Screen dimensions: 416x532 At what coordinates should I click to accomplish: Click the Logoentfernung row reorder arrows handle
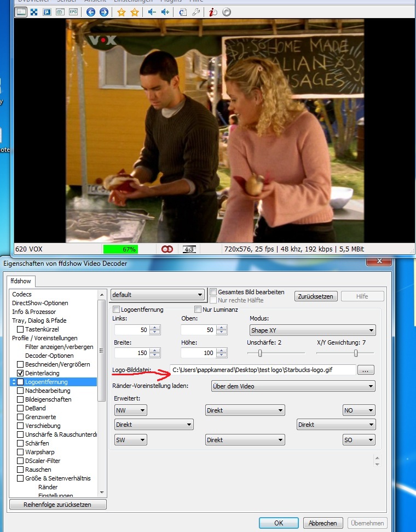pos(14,382)
